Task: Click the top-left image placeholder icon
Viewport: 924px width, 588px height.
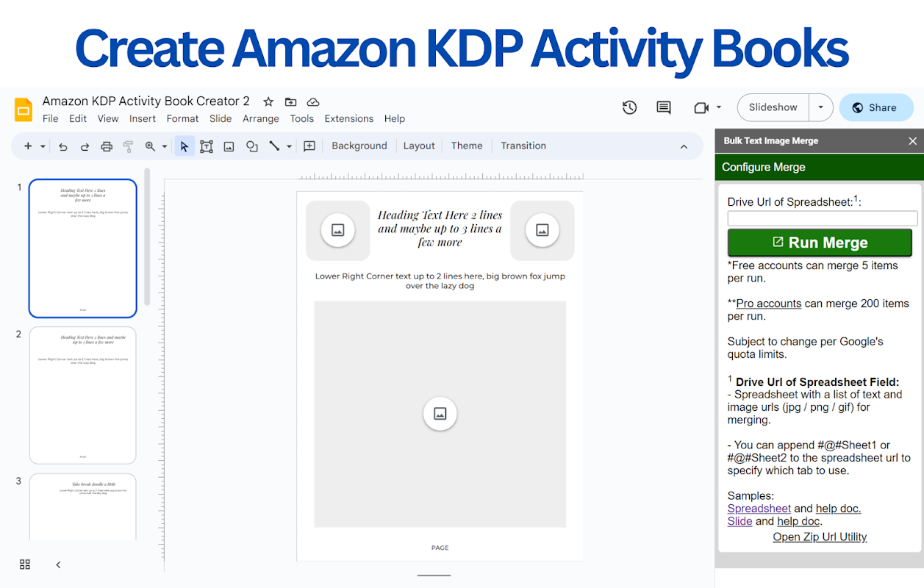Action: pyautogui.click(x=338, y=230)
